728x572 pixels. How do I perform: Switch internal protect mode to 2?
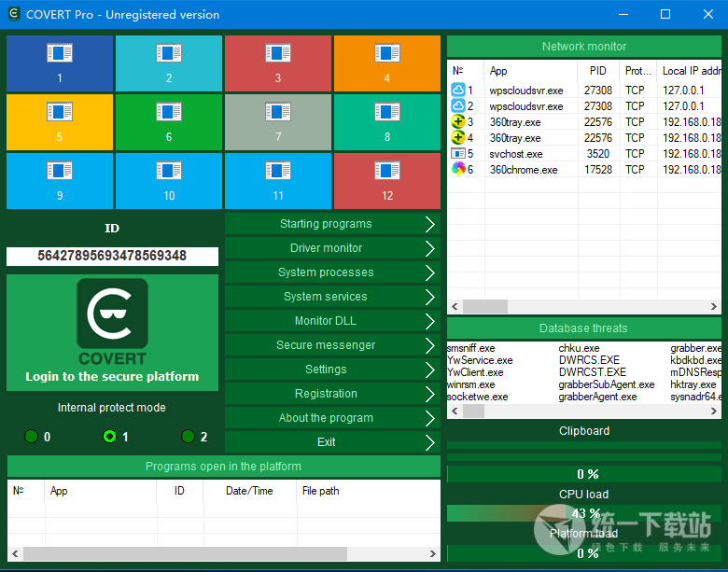(x=188, y=437)
